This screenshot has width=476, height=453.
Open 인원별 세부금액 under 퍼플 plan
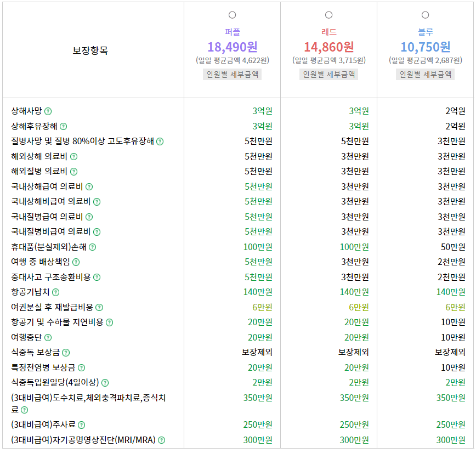232,75
